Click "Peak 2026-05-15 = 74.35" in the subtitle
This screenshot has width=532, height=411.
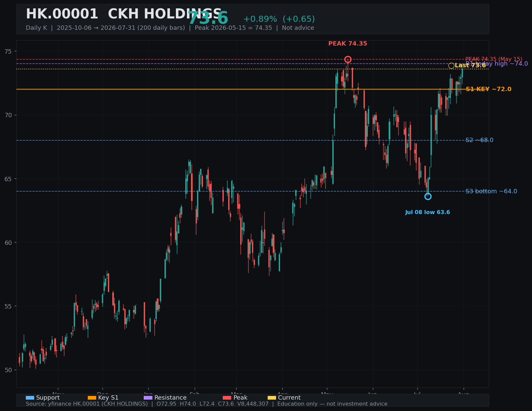tap(234, 28)
